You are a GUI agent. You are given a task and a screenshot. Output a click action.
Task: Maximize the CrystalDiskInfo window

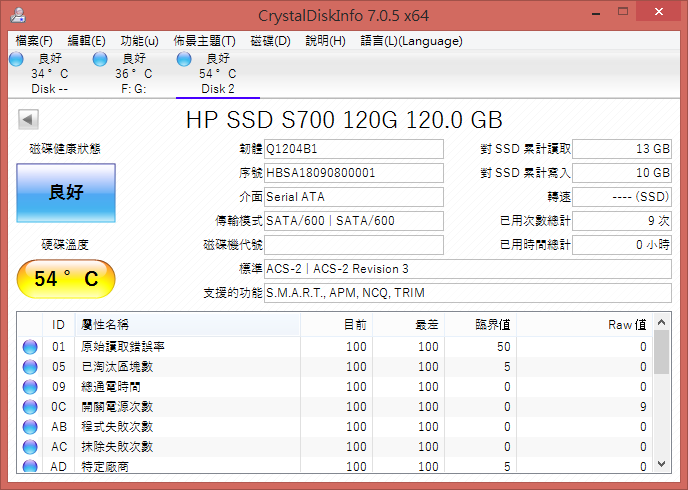pos(623,12)
